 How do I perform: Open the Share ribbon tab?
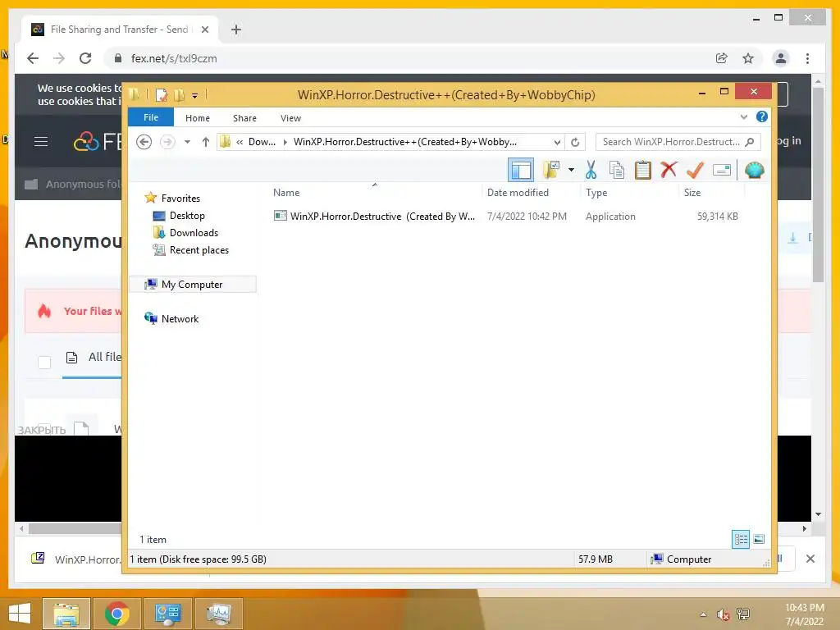[x=244, y=118]
